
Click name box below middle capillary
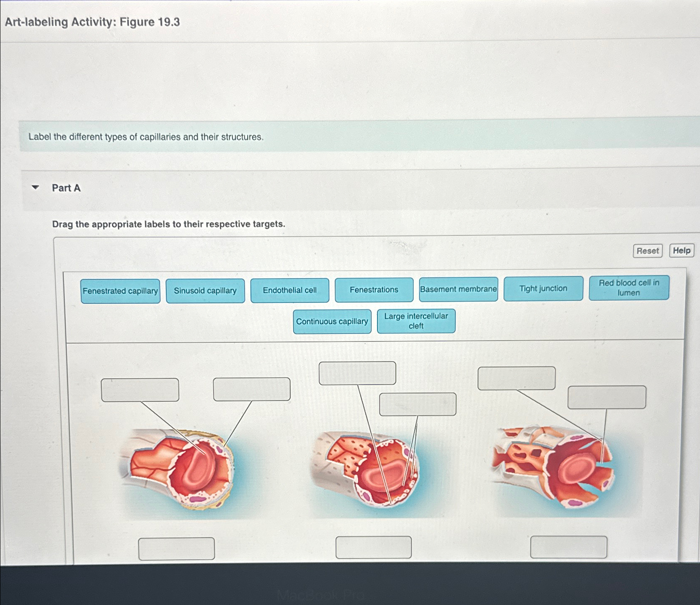click(373, 547)
